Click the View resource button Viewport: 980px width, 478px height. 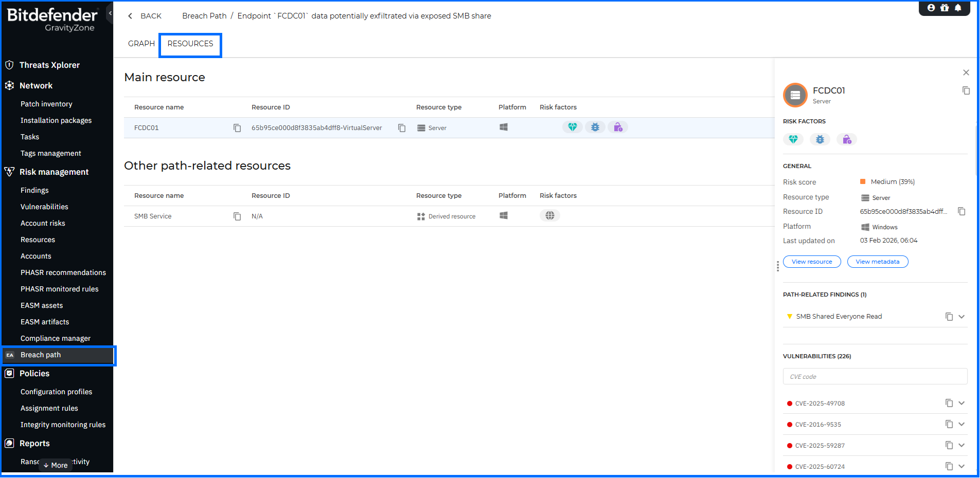[812, 262]
